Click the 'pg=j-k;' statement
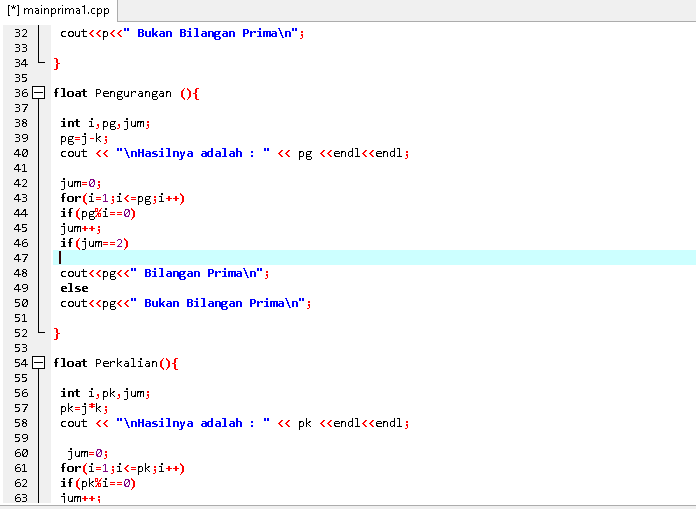Screen dimensions: 696x509 click(x=84, y=138)
